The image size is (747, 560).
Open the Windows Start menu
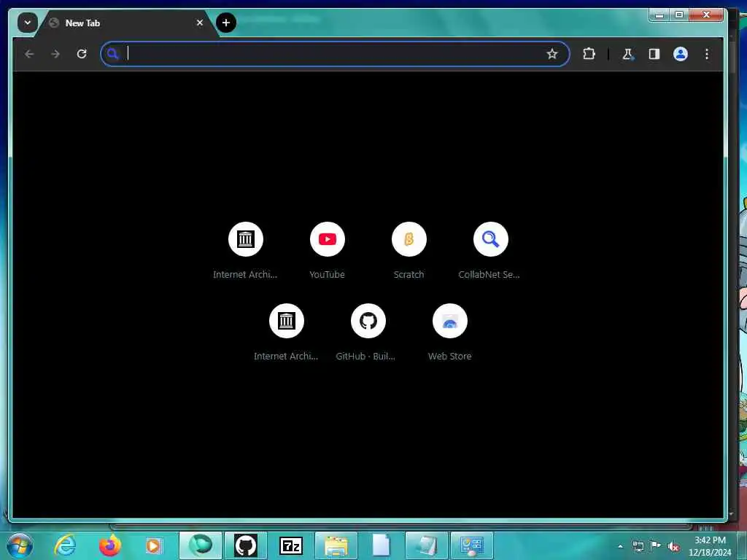coord(20,545)
